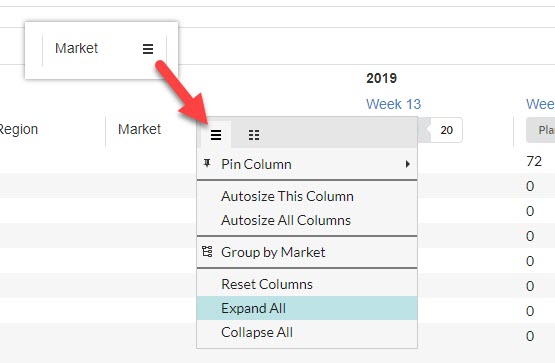Click the group tree icon beside Group by Market
Screen dimensions: 555x363
(x=207, y=252)
